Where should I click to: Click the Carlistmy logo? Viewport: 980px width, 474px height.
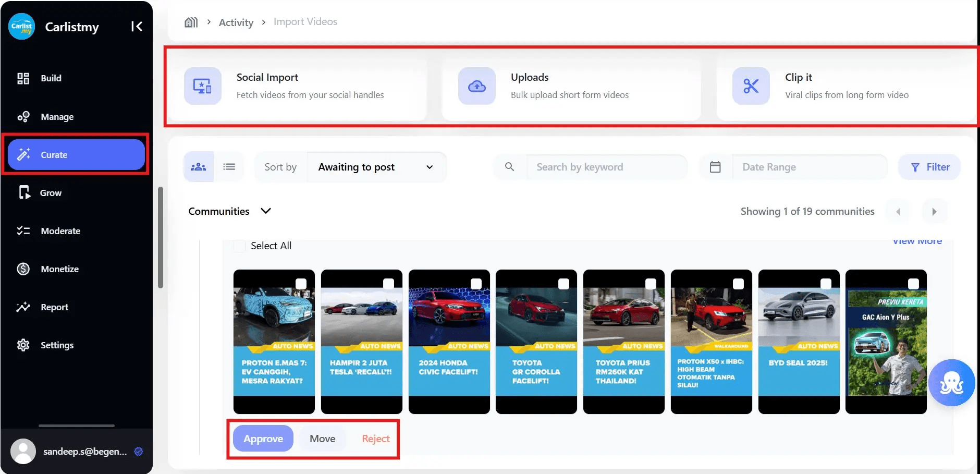21,27
